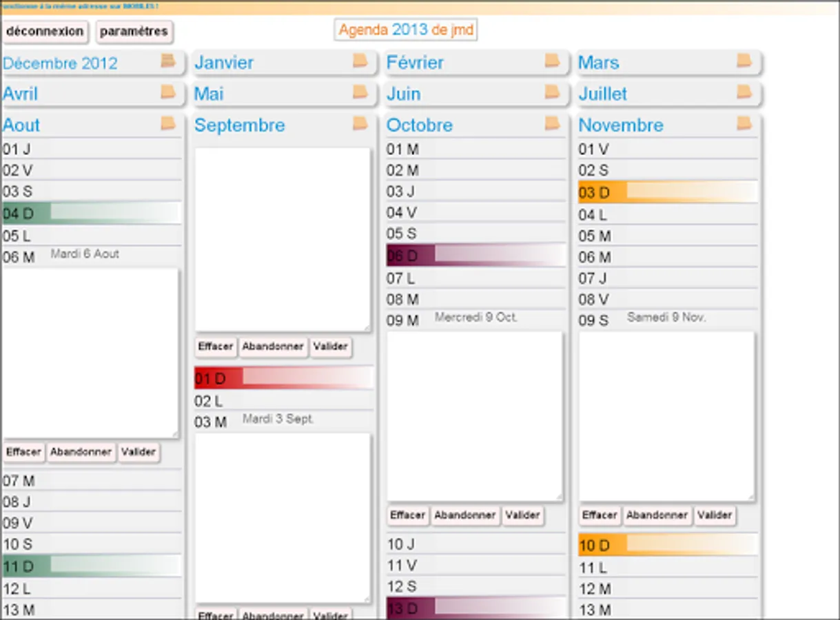Image resolution: width=840 pixels, height=620 pixels.
Task: Click Effacer under Mardi 6 Aout note
Action: pyautogui.click(x=24, y=453)
